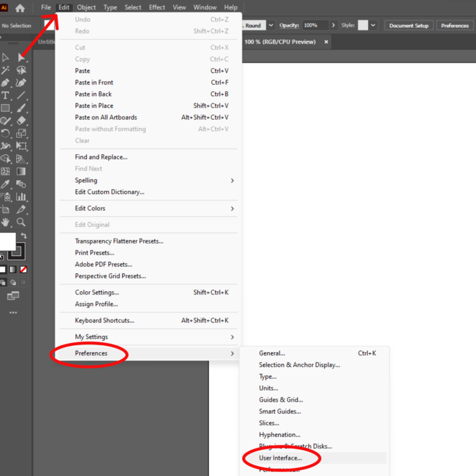Pick the Hand tool

(5, 223)
